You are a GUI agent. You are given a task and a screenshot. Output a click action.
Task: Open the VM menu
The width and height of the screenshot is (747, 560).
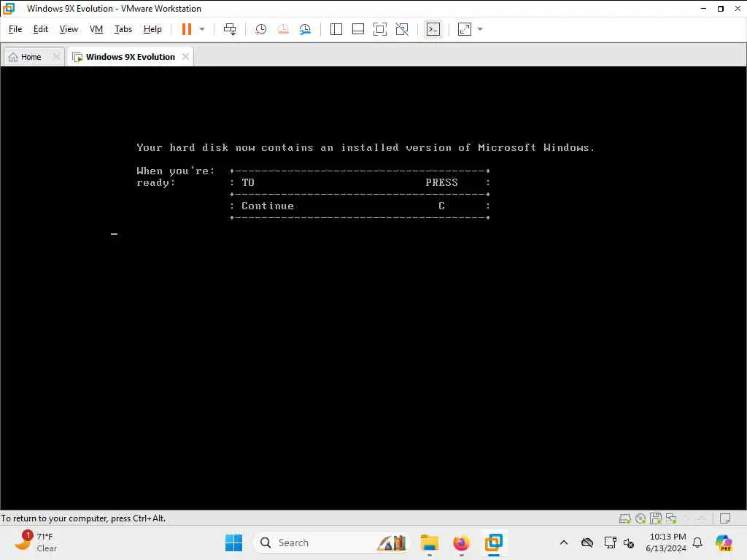click(96, 29)
